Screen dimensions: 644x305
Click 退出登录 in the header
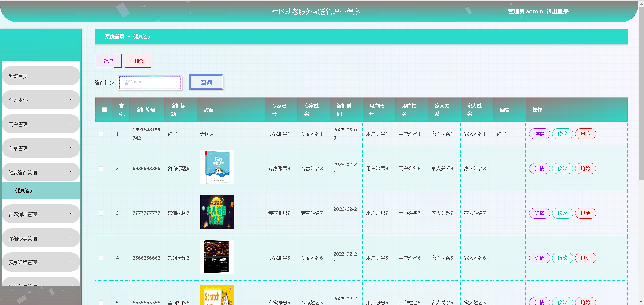pyautogui.click(x=557, y=12)
